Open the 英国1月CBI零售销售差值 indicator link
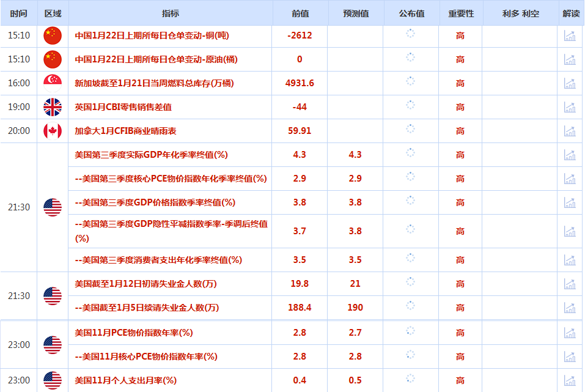 [123, 107]
